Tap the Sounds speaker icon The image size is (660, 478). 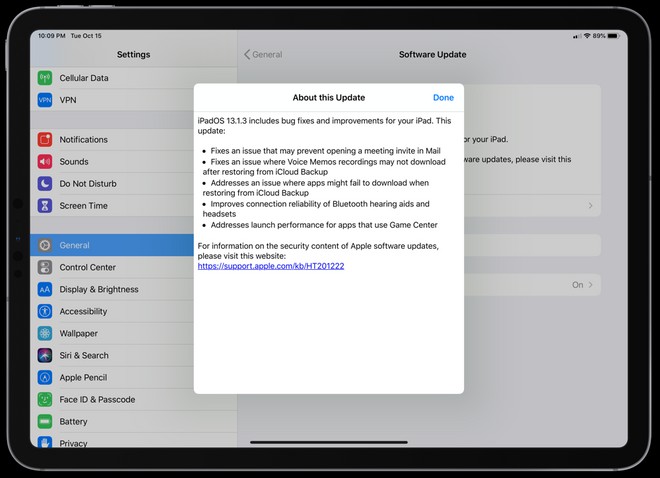pyautogui.click(x=45, y=162)
